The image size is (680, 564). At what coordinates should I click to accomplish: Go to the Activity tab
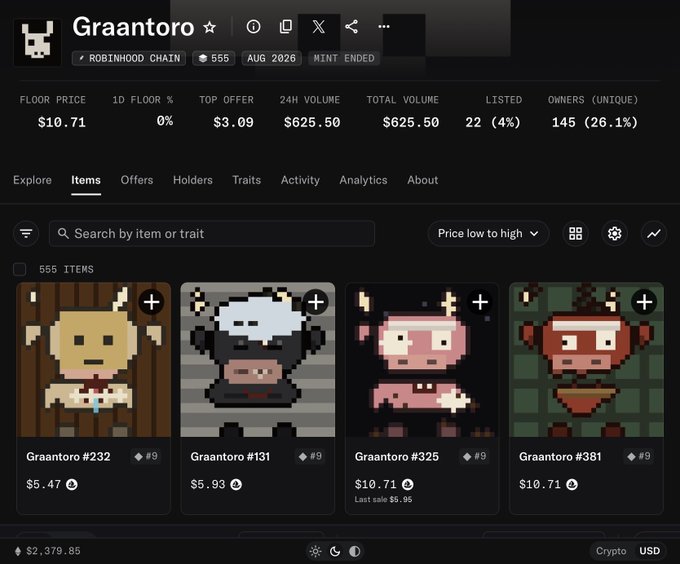click(300, 180)
